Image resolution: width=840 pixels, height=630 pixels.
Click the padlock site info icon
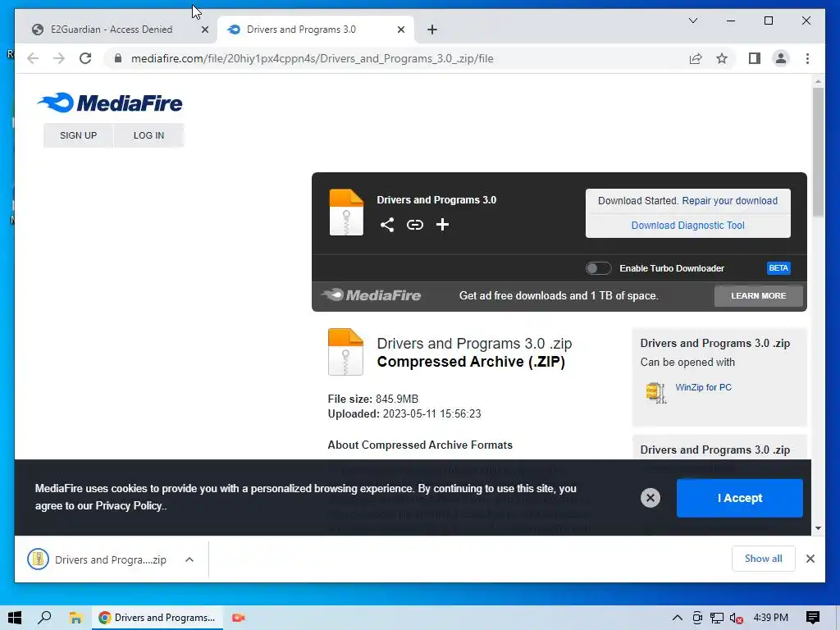pyautogui.click(x=118, y=58)
